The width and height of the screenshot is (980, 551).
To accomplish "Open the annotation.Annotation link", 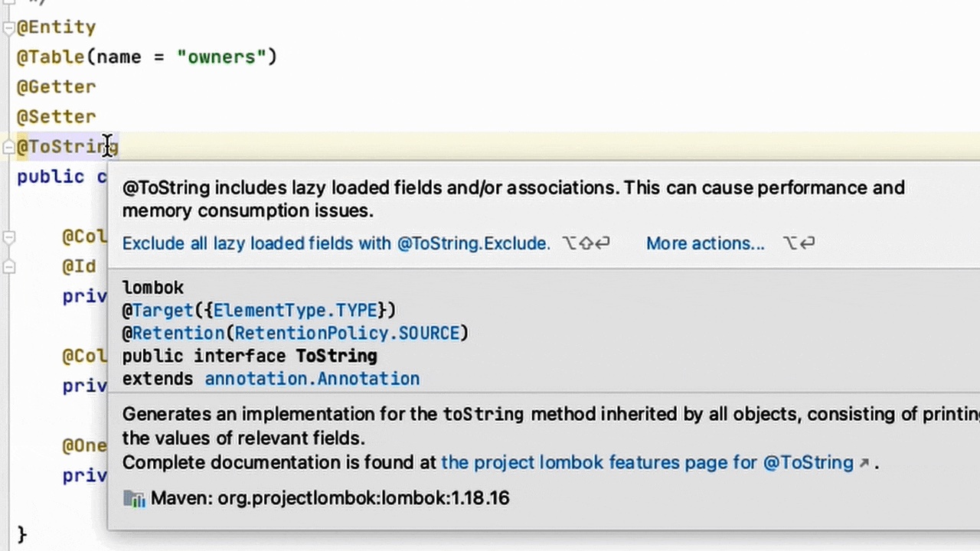I will pos(312,379).
